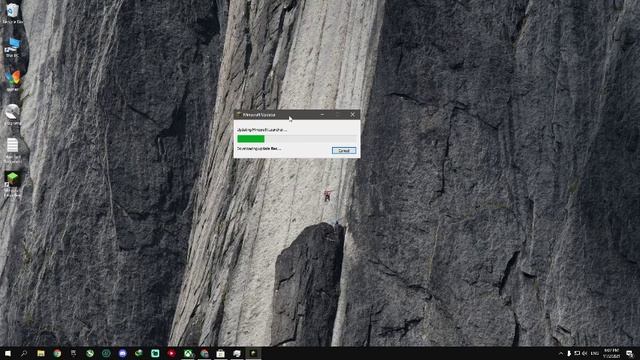
Task: Select the colorful butterfly desktop icon
Action: (13, 80)
